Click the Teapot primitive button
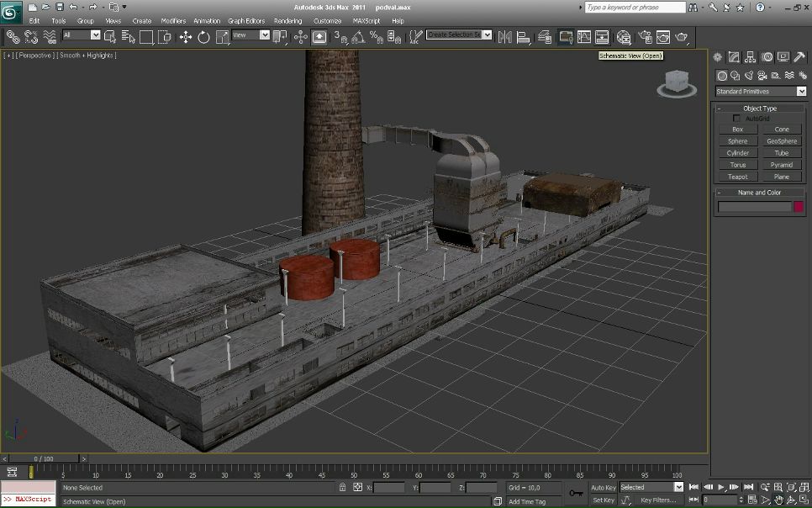Viewport: 812px width, 508px height. pyautogui.click(x=737, y=177)
